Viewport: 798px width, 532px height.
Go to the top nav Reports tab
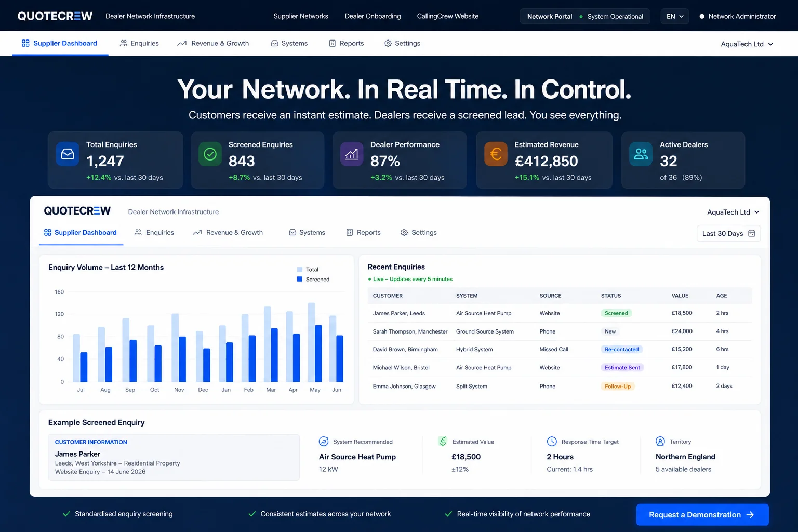tap(347, 43)
